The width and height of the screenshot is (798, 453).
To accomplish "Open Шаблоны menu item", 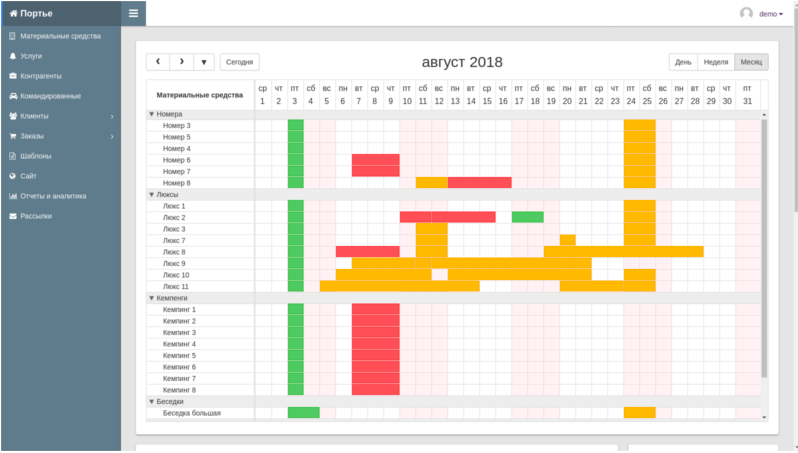I will click(x=61, y=156).
